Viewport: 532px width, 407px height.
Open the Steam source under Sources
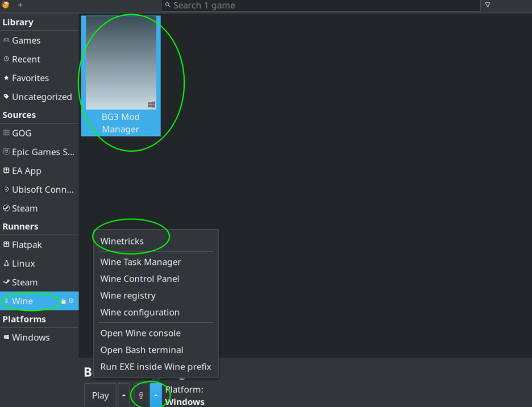pyautogui.click(x=39, y=209)
